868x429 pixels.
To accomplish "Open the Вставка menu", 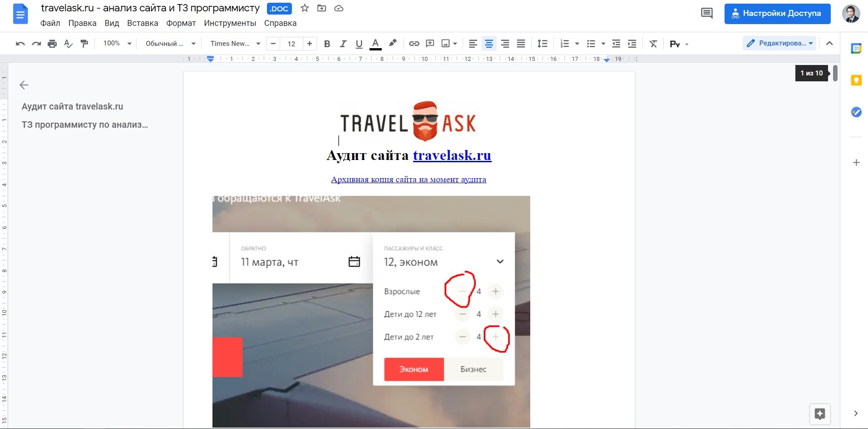I will 143,23.
